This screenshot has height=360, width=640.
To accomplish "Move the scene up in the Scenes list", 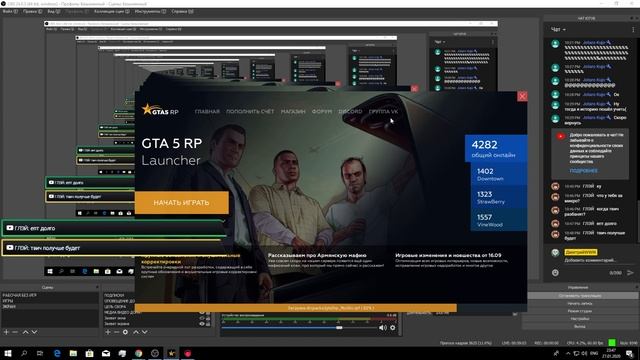I will click(25, 332).
